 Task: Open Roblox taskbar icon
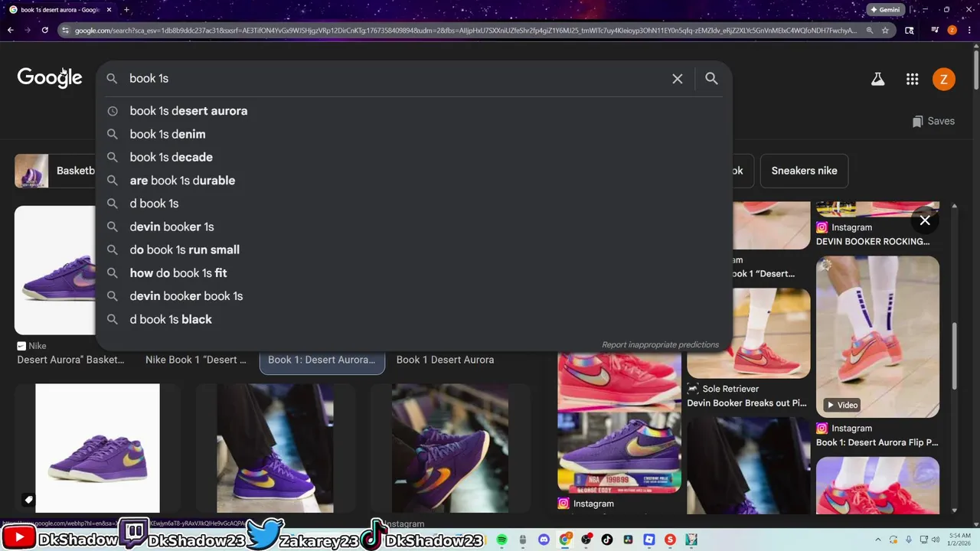[x=649, y=540]
